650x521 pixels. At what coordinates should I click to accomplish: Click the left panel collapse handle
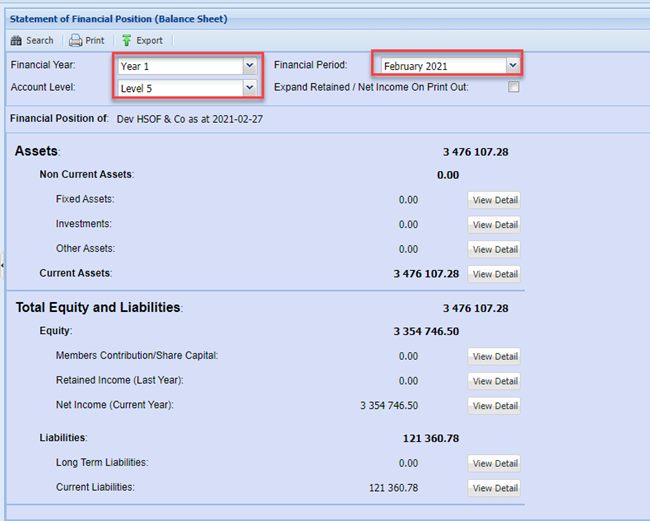2,264
